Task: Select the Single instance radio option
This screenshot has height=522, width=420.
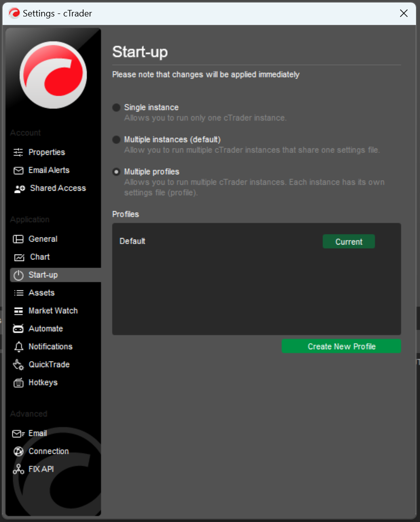Action: click(x=116, y=108)
